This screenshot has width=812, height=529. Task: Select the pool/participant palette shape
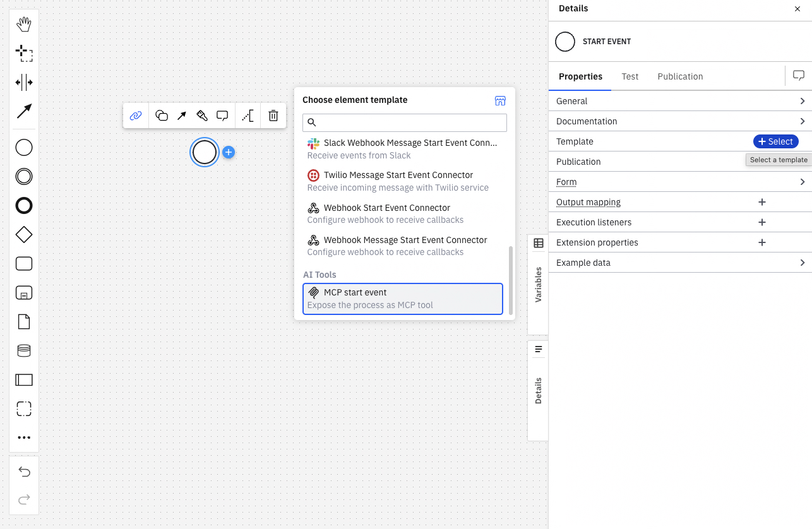[24, 380]
